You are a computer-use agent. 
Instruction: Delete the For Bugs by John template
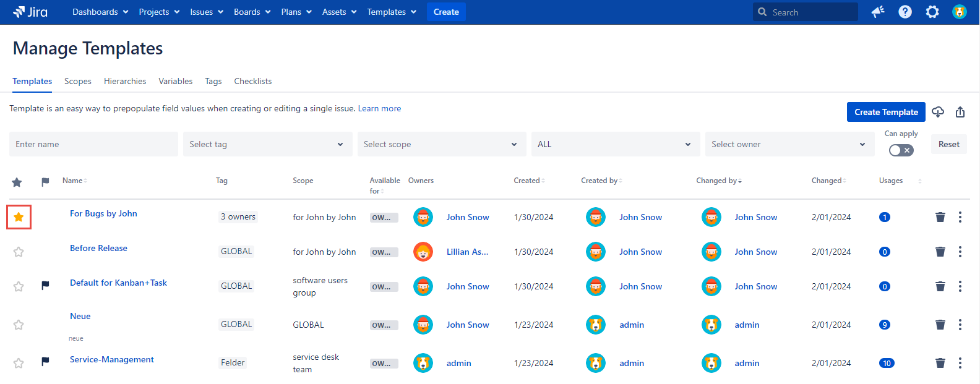pos(940,217)
